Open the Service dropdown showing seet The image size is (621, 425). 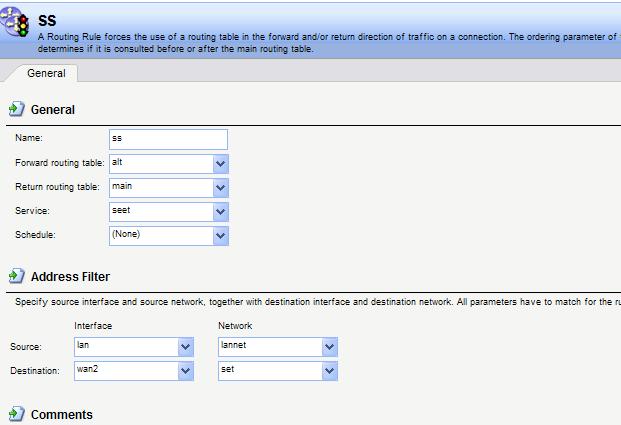coord(221,211)
